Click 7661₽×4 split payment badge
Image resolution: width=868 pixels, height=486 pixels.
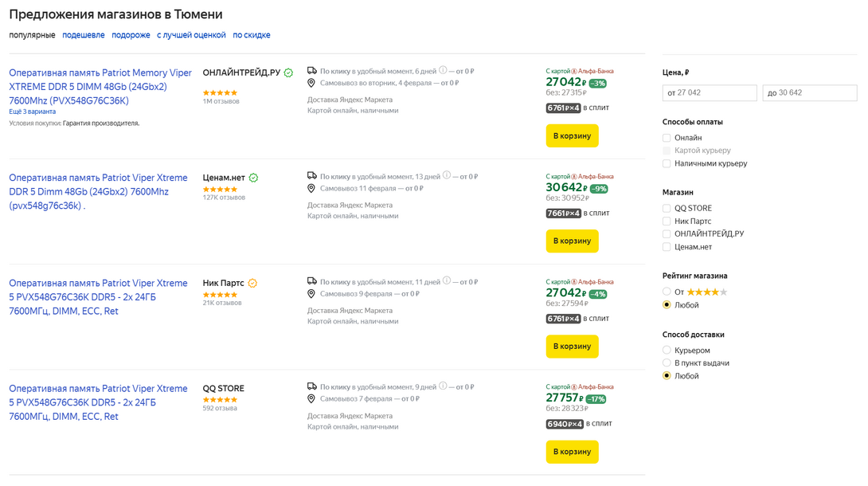(x=563, y=214)
